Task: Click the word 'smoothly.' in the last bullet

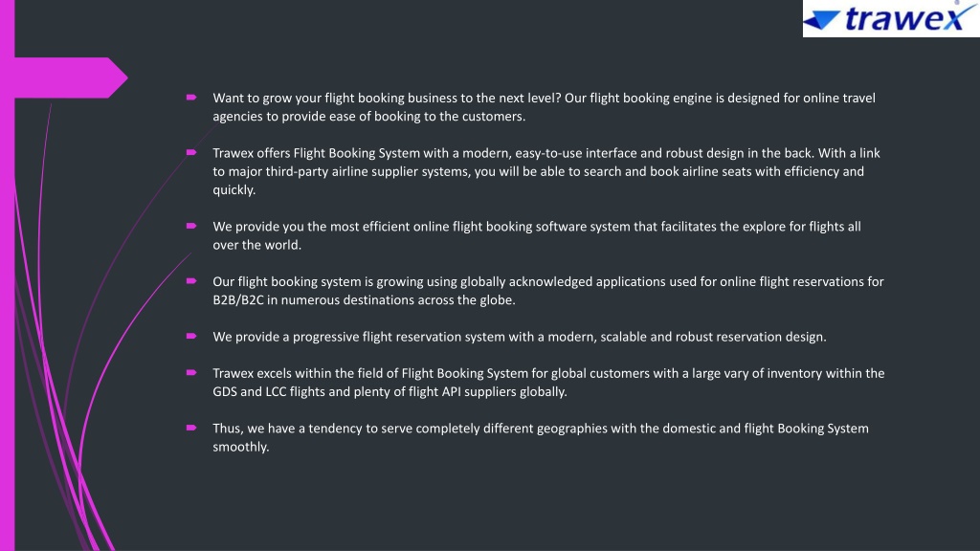Action: click(x=240, y=447)
